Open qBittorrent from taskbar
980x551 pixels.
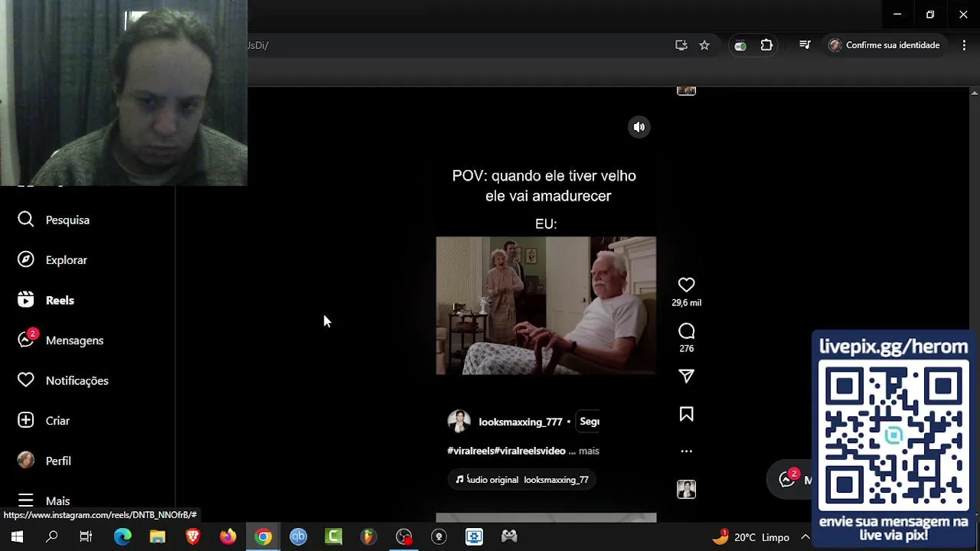click(299, 537)
